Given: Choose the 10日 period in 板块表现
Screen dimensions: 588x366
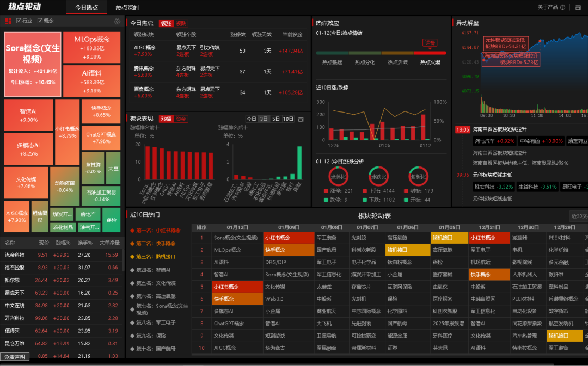Looking at the screenshot, I should 288,119.
